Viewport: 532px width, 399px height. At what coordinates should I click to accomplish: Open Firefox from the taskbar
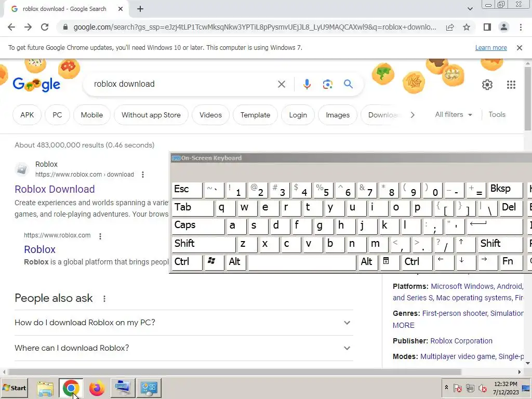pos(97,388)
